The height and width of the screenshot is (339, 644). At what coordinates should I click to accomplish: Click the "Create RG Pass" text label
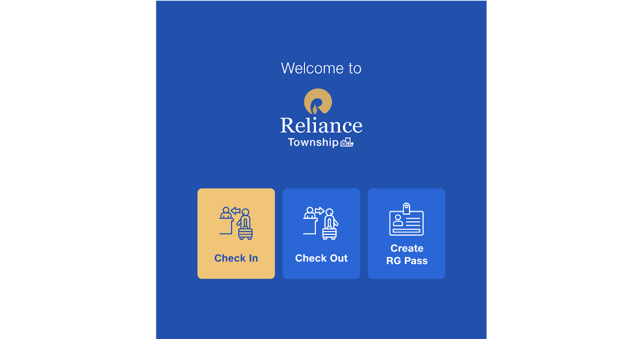tap(407, 254)
